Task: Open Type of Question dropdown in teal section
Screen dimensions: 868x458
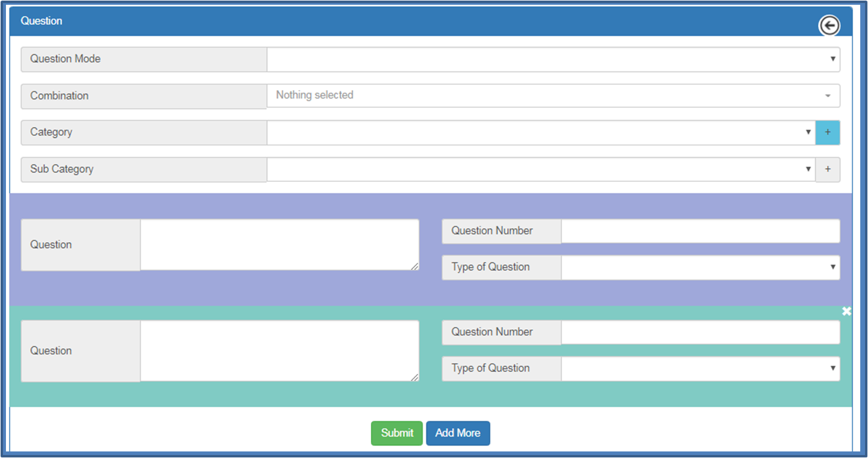Action: click(x=700, y=369)
